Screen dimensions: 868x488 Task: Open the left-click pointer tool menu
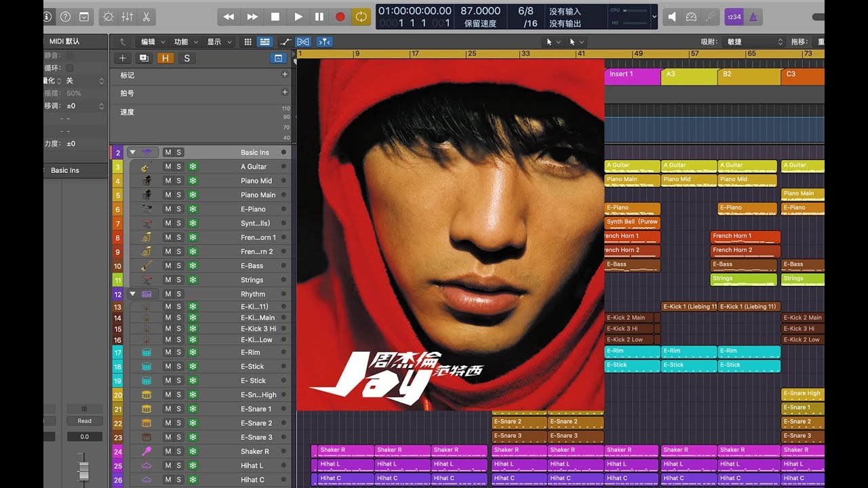click(553, 42)
